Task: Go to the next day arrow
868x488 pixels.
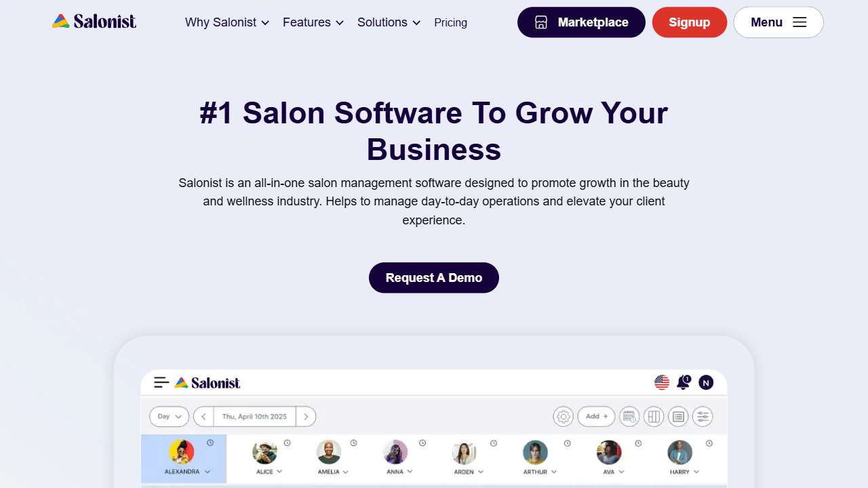Action: 306,417
